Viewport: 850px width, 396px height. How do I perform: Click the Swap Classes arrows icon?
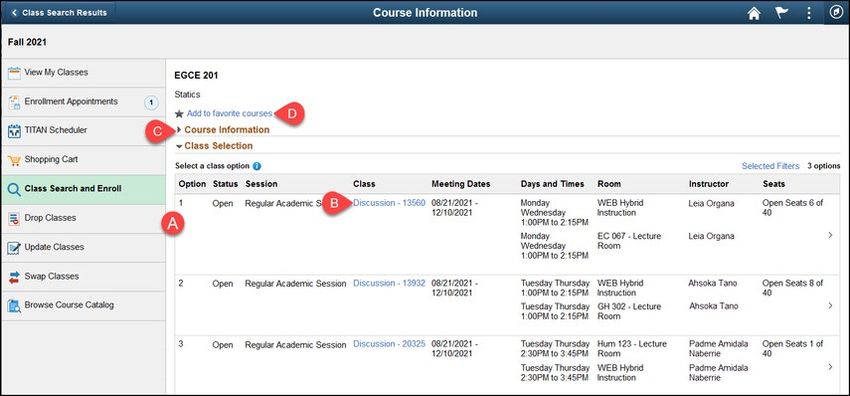coord(14,277)
